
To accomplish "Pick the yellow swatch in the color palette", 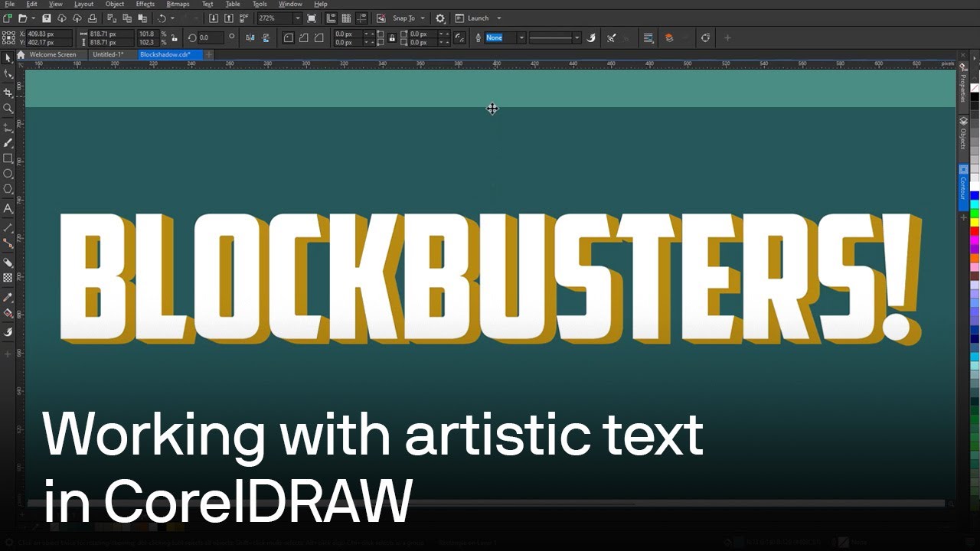I will pyautogui.click(x=975, y=222).
